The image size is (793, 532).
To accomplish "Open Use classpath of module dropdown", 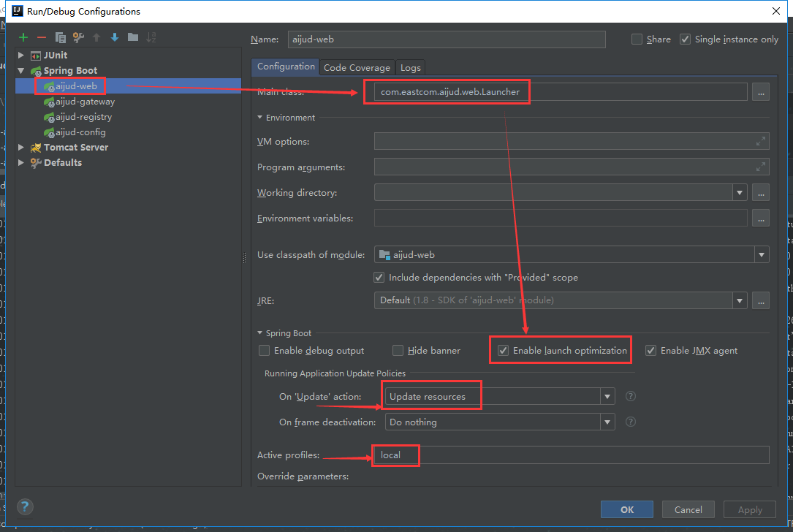I will click(x=761, y=255).
